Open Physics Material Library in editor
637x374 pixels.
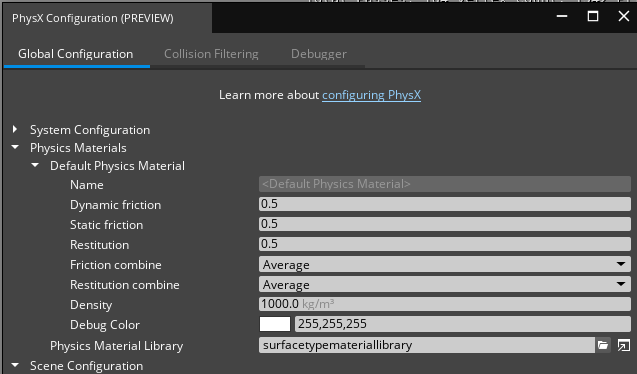click(624, 345)
